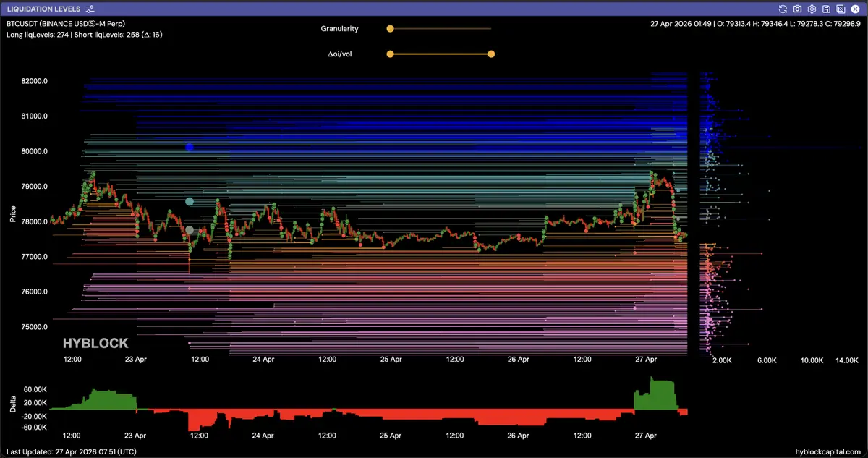The image size is (868, 458).
Task: Open the hyblockcapital.com link
Action: (827, 451)
